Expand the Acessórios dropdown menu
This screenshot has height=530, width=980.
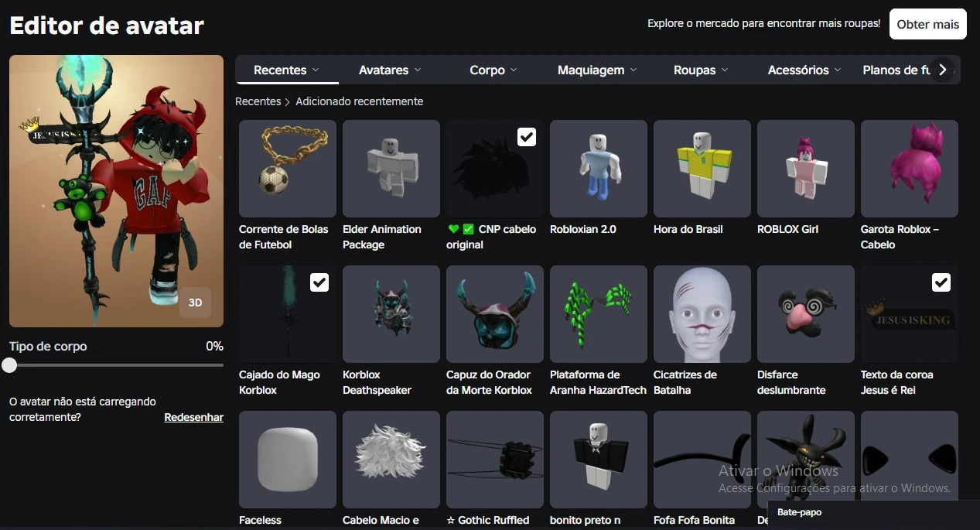click(804, 70)
